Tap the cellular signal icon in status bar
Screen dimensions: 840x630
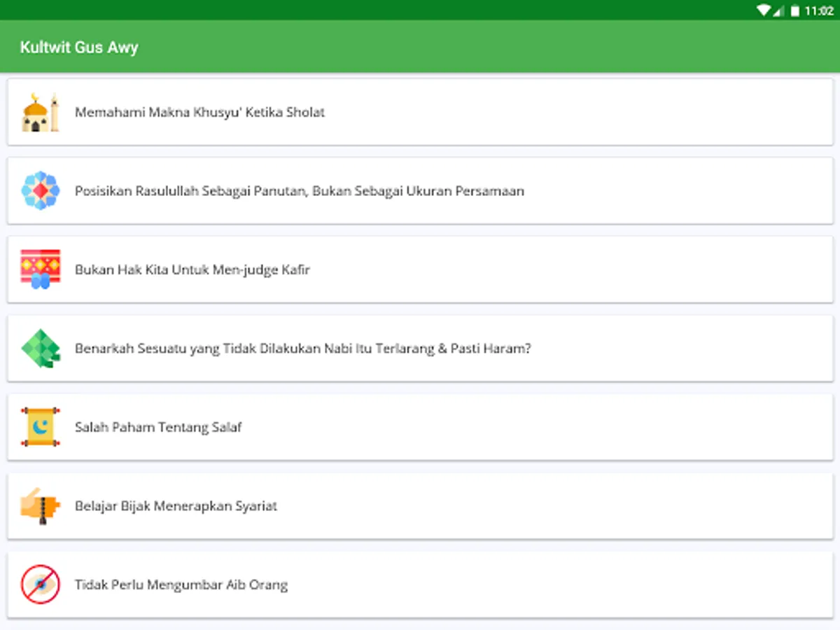point(779,10)
